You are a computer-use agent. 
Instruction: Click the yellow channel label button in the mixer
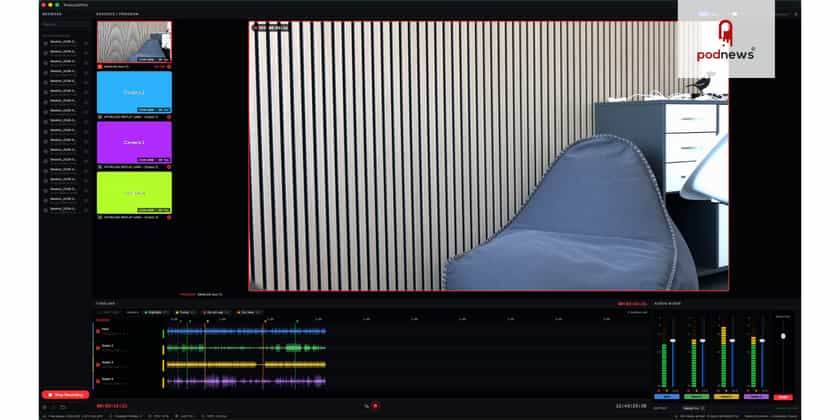tap(726, 397)
